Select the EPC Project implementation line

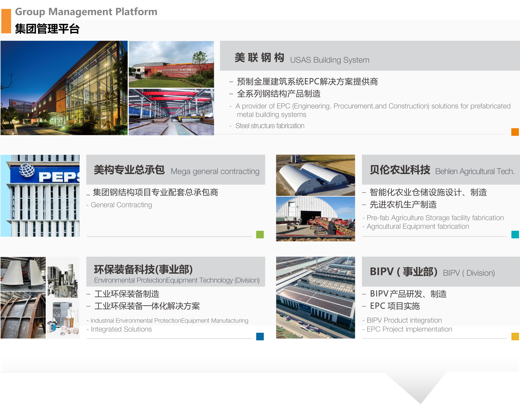[409, 329]
